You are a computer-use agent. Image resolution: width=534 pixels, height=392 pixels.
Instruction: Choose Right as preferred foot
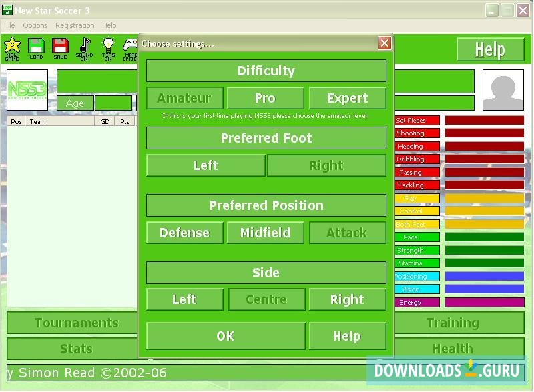[x=326, y=165]
